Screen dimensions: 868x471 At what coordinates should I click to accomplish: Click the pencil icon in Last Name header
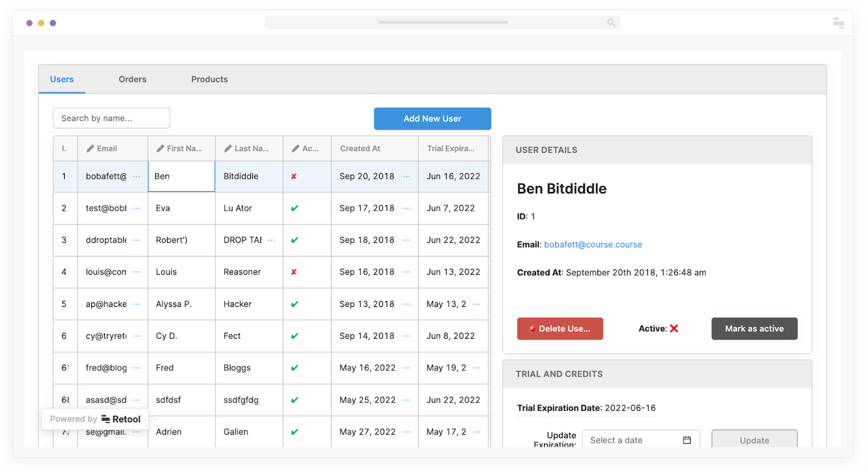pyautogui.click(x=228, y=149)
